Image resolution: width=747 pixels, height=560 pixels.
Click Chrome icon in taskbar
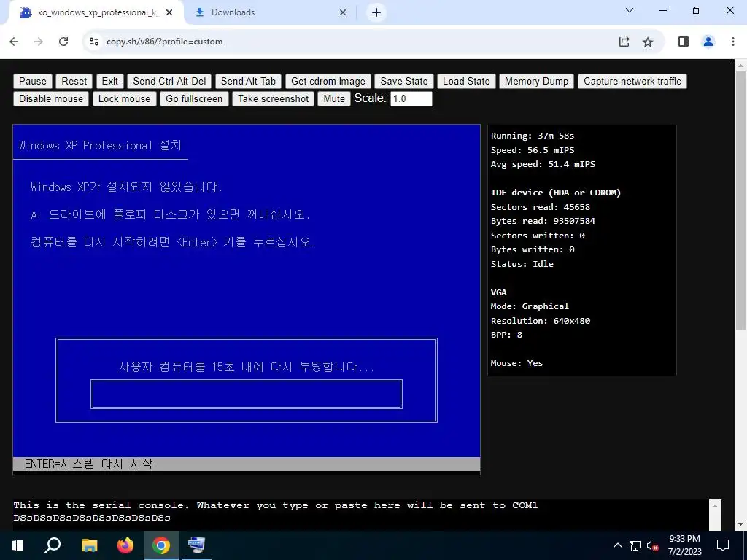(x=161, y=545)
